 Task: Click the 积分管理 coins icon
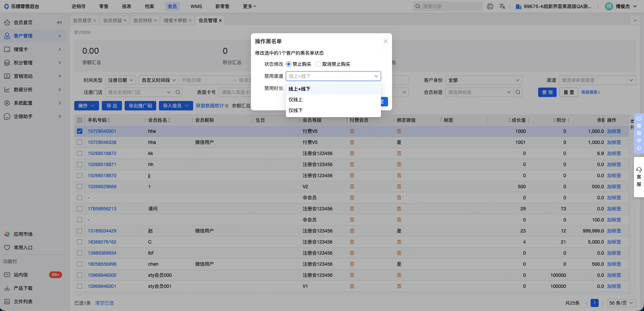(x=7, y=63)
